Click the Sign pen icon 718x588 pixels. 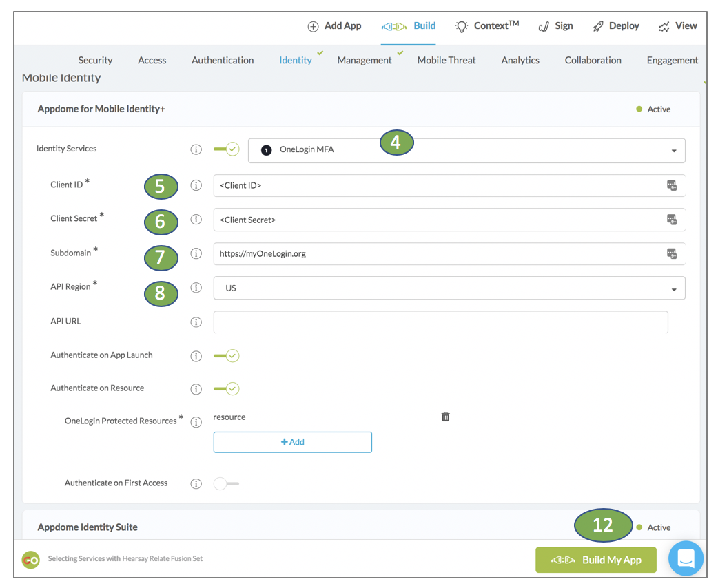pyautogui.click(x=544, y=27)
